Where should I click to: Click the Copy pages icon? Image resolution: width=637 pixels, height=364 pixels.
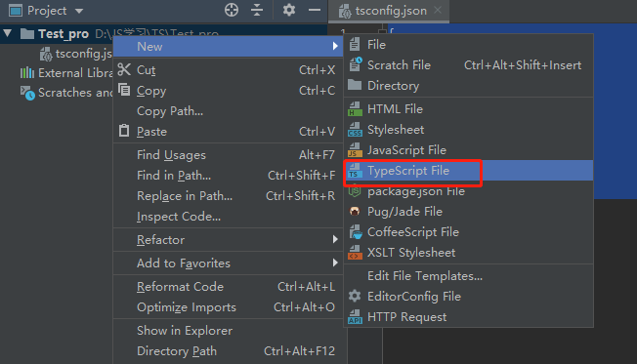tap(124, 89)
